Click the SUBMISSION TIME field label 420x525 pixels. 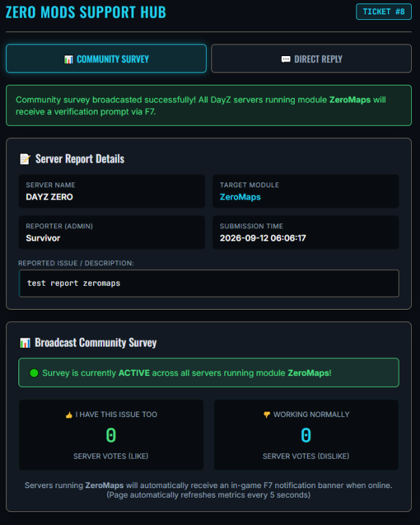pyautogui.click(x=251, y=226)
